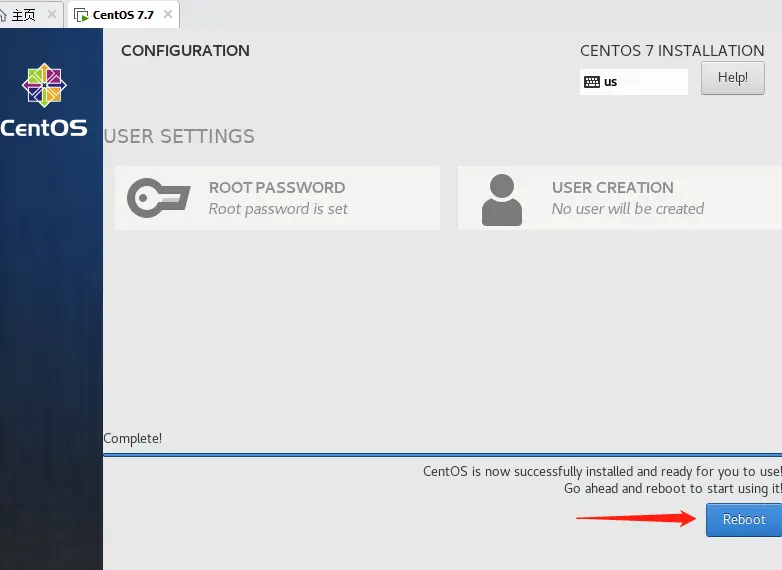Click the keyboard icon next to us

(x=592, y=82)
